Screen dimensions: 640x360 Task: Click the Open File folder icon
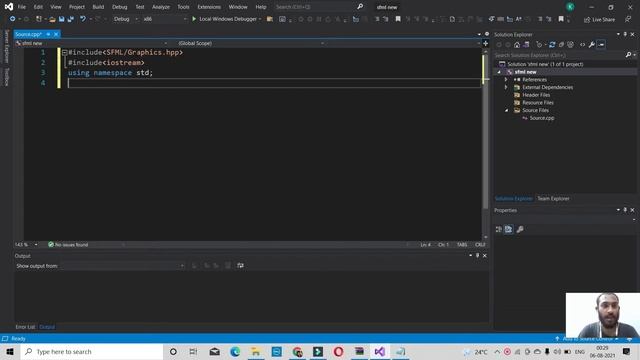tap(52, 19)
